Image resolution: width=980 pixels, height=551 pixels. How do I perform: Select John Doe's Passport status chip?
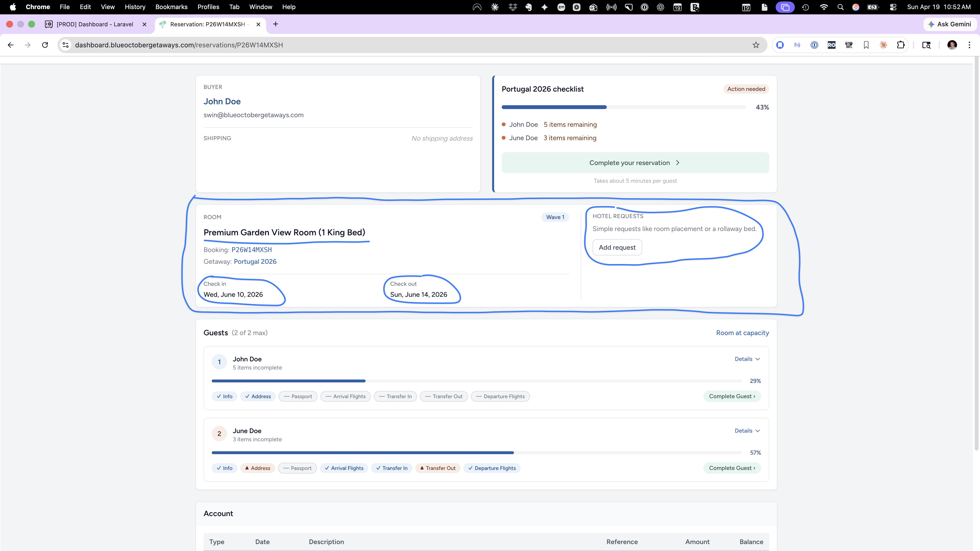298,396
